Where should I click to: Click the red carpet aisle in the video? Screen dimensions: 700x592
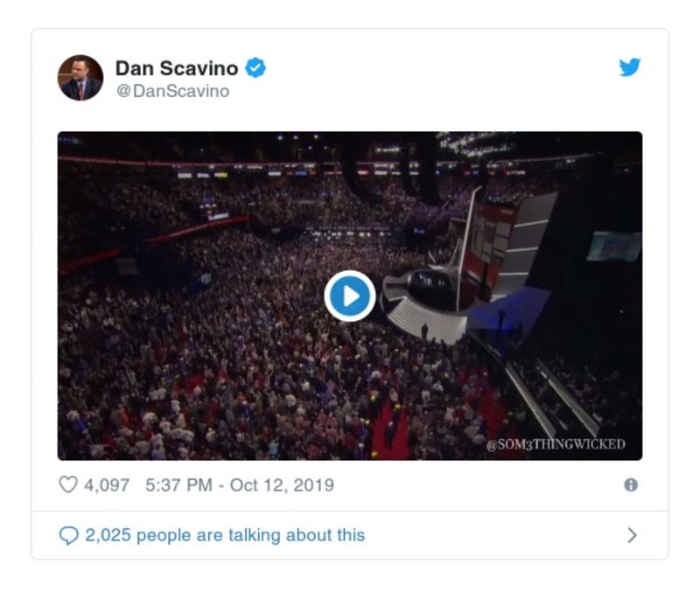(389, 433)
